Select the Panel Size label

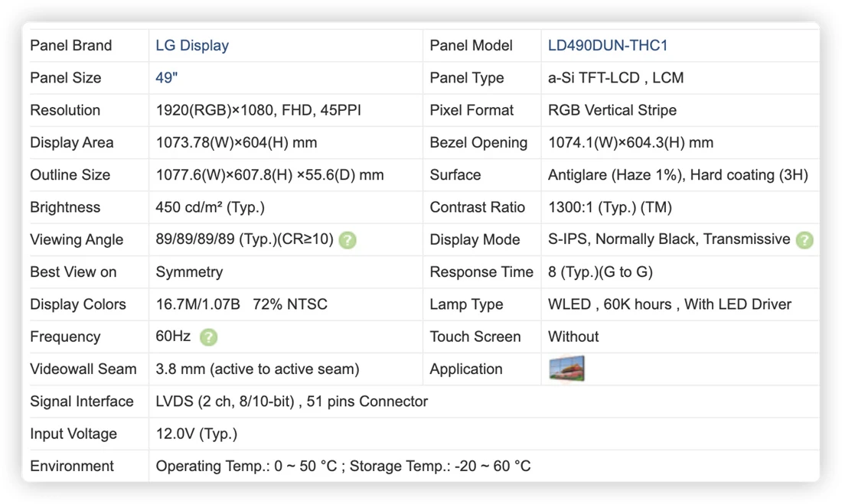pyautogui.click(x=66, y=78)
